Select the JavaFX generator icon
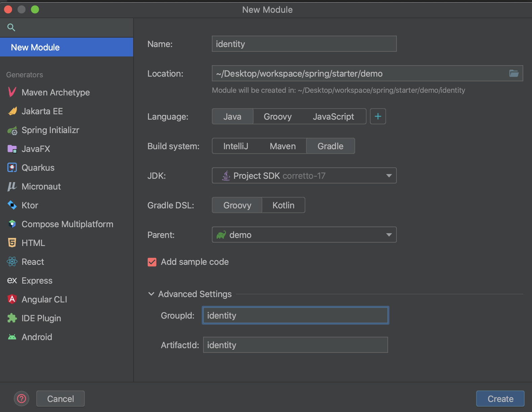 click(12, 149)
